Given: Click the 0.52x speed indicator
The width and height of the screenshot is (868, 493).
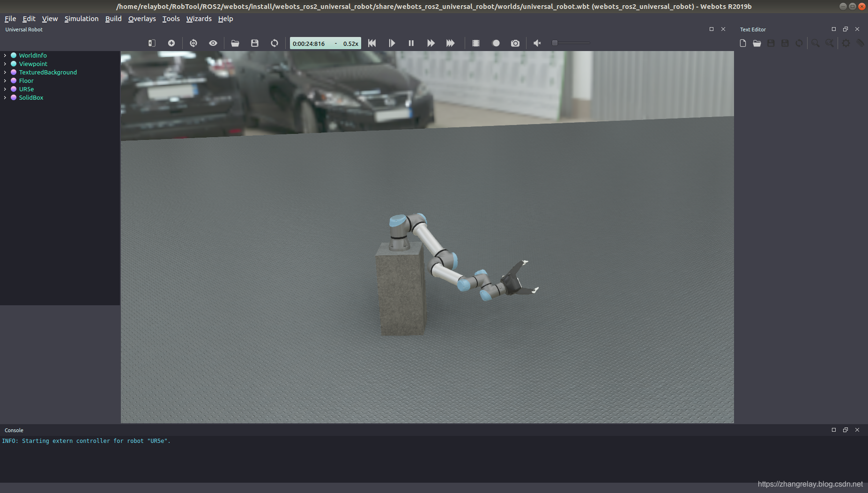Looking at the screenshot, I should click(350, 44).
